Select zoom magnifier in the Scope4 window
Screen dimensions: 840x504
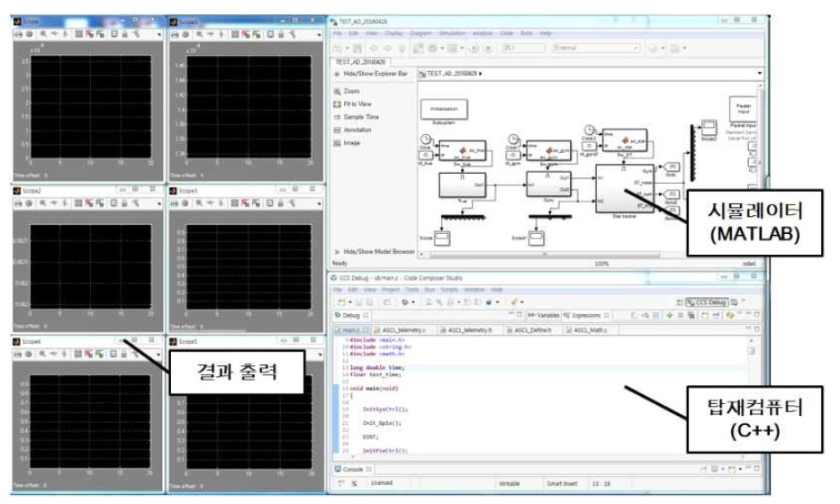click(x=43, y=354)
